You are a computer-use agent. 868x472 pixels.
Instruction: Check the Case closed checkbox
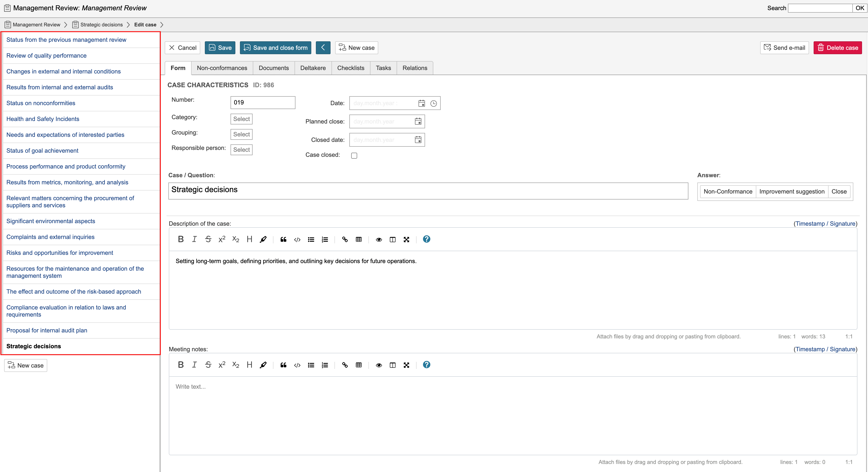pos(354,155)
